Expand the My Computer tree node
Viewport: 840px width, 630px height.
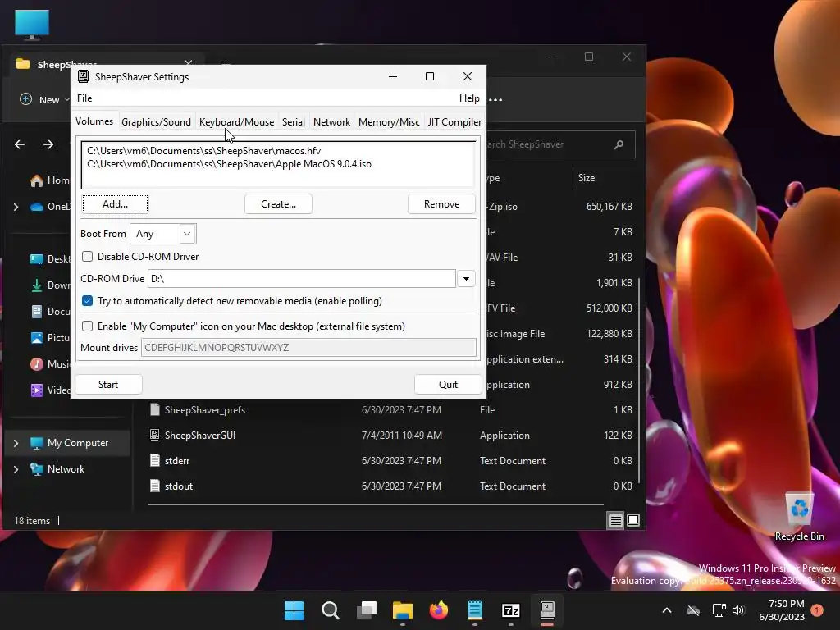[x=16, y=443]
